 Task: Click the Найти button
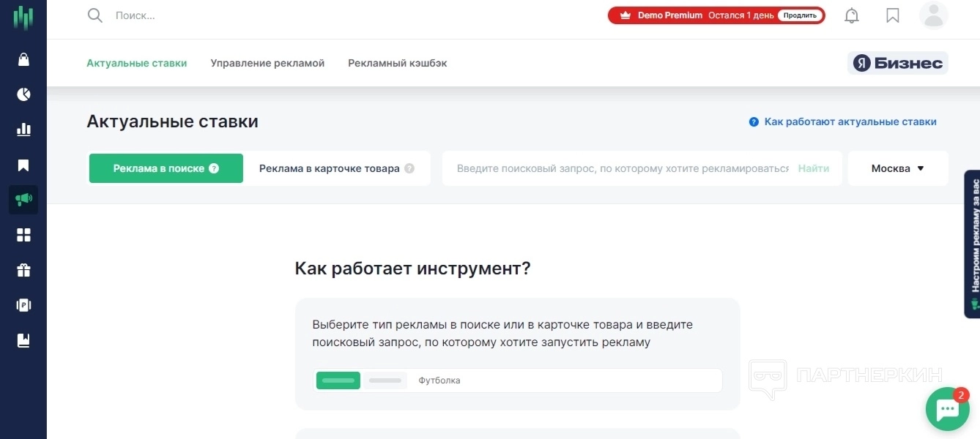[x=814, y=168]
